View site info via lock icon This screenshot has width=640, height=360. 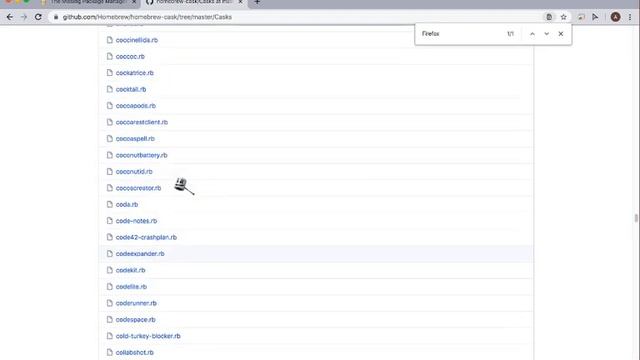pyautogui.click(x=56, y=17)
